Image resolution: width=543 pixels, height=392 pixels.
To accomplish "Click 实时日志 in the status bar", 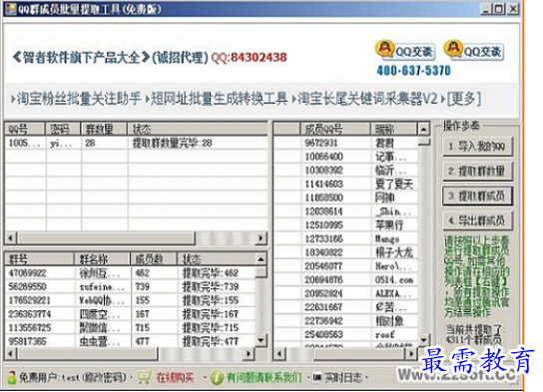I will [x=342, y=377].
